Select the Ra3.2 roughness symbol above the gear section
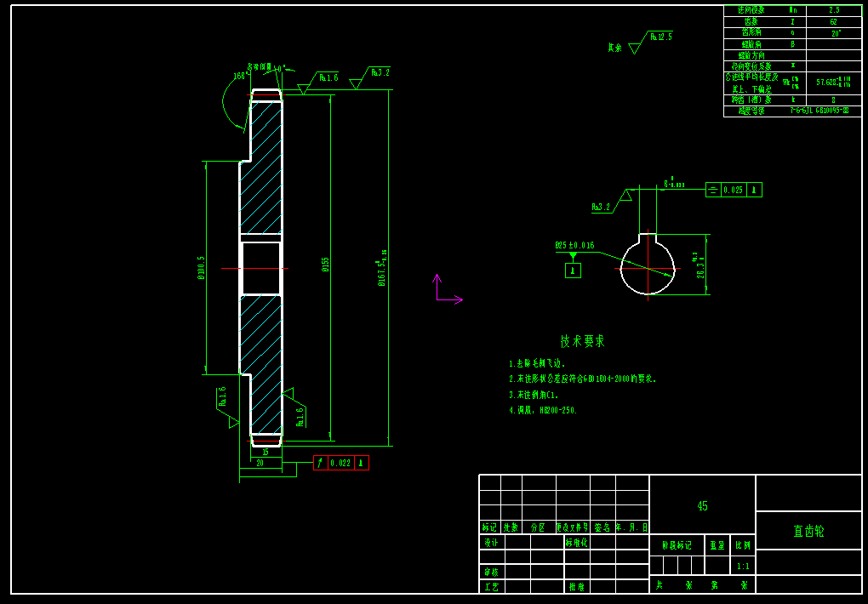The width and height of the screenshot is (868, 604). [370, 78]
